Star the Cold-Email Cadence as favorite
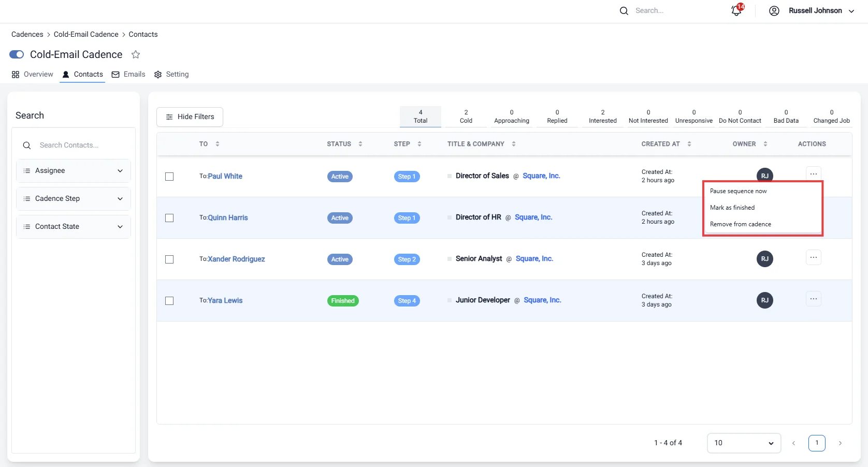868x467 pixels. 136,54
